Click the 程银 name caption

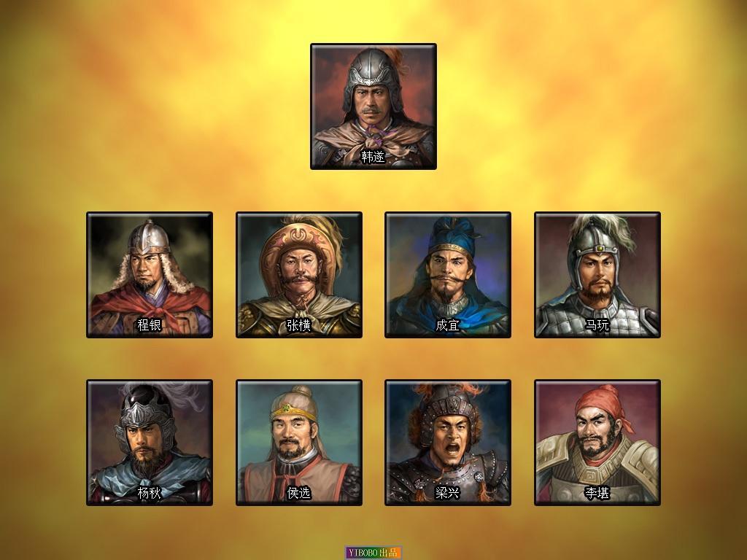150,324
